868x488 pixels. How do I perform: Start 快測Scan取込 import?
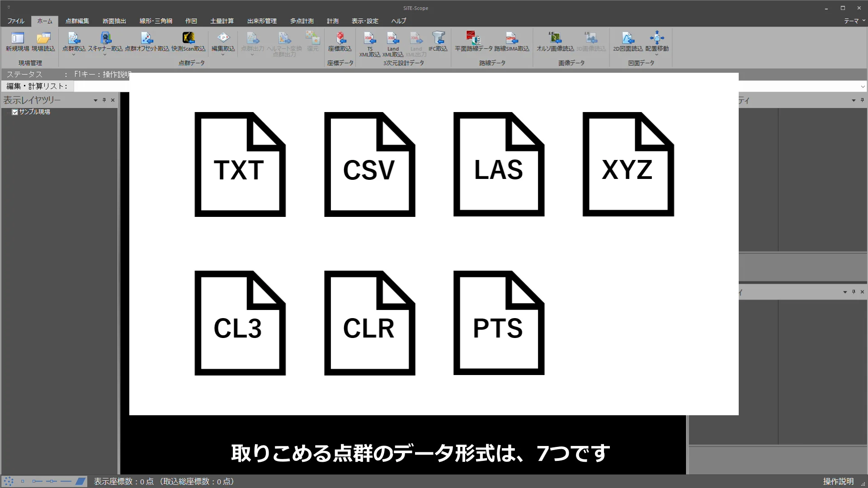189,41
